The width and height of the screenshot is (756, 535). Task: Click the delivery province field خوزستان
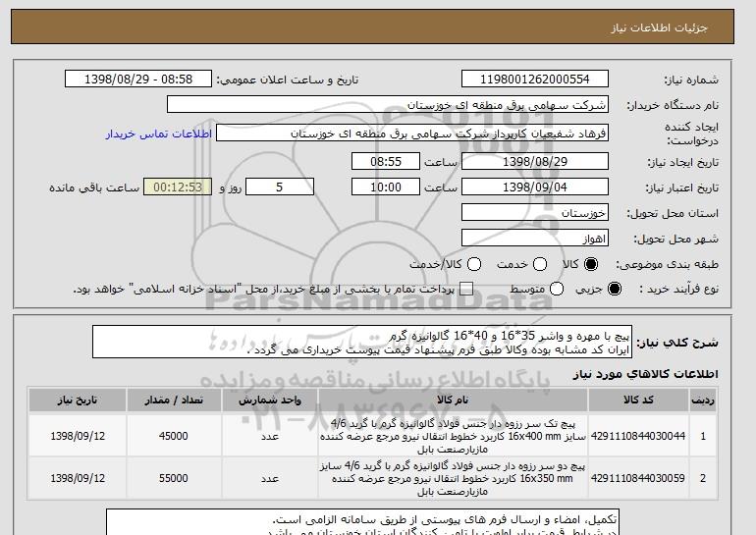point(535,213)
